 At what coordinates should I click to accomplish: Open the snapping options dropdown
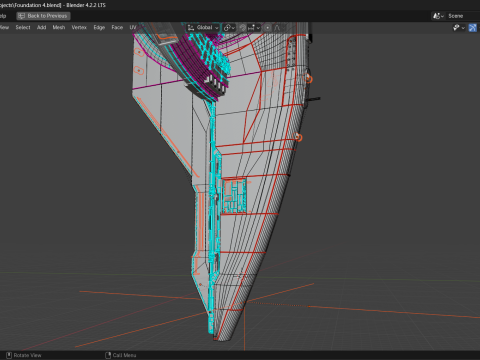(254, 28)
